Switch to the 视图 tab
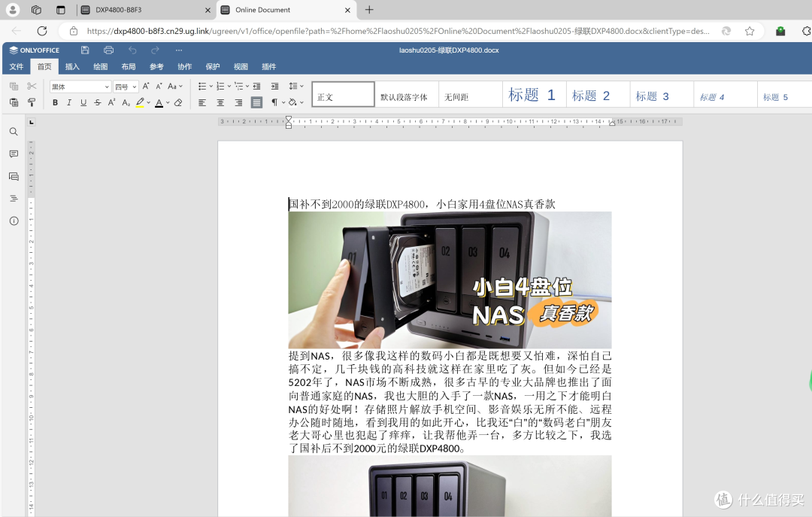 pos(241,66)
